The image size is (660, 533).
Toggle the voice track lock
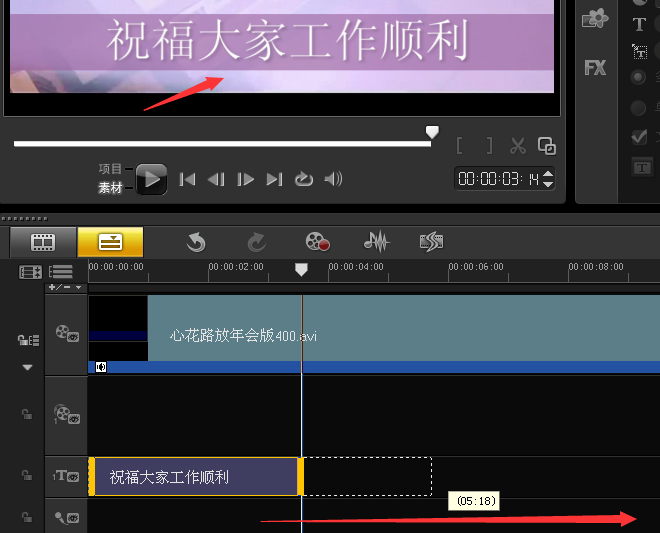(27, 517)
